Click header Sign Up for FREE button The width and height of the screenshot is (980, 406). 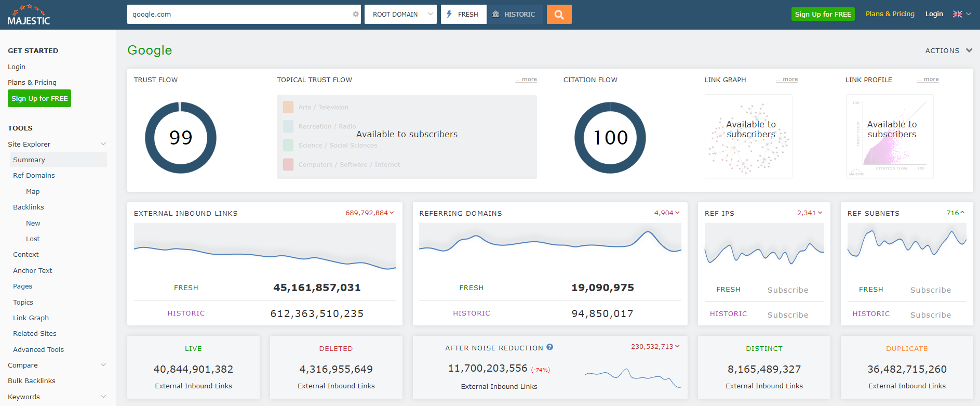823,14
